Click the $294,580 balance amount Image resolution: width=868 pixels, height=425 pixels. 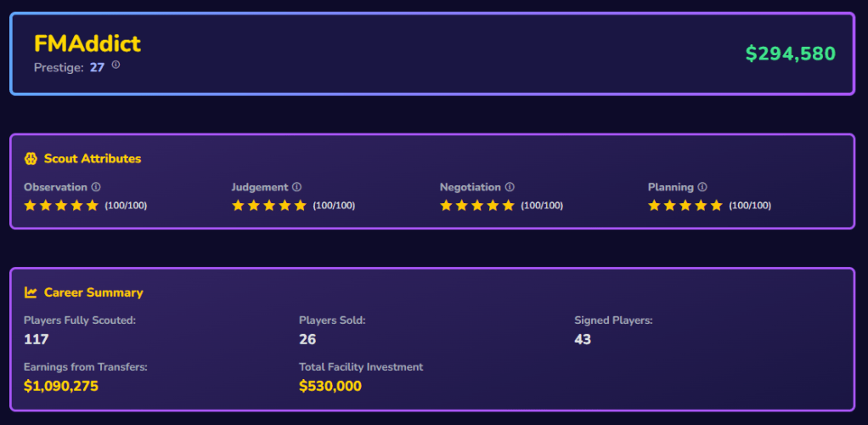(x=790, y=54)
